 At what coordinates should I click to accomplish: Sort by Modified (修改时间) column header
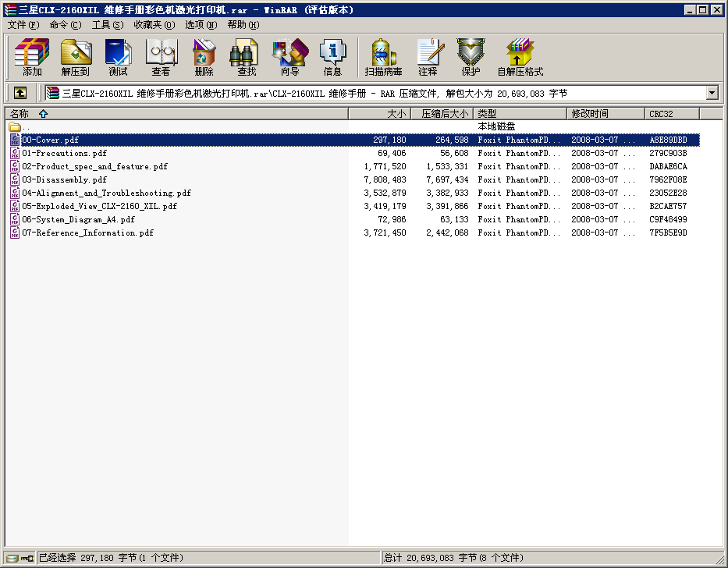pyautogui.click(x=605, y=113)
